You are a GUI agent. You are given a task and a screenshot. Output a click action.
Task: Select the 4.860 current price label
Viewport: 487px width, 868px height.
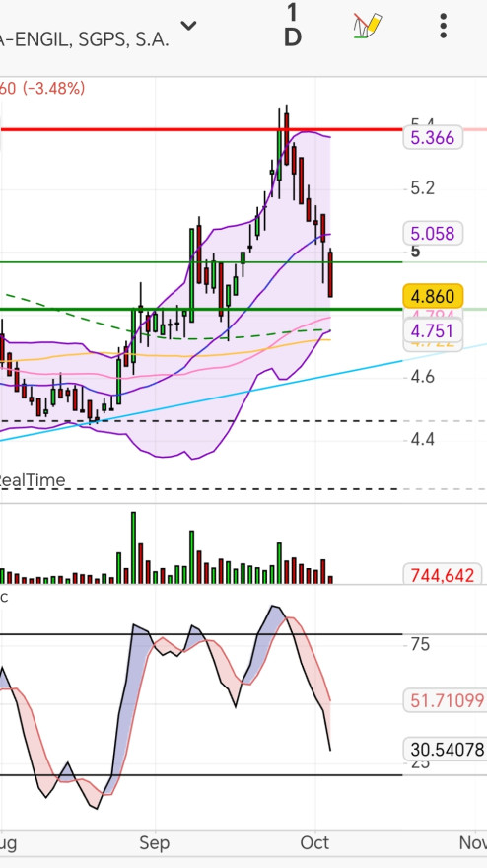point(433,296)
